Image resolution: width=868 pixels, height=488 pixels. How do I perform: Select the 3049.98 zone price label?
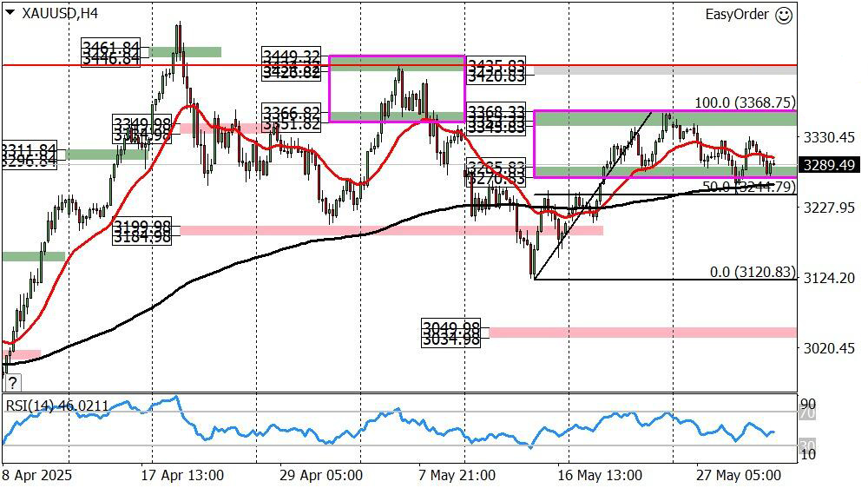tap(450, 326)
